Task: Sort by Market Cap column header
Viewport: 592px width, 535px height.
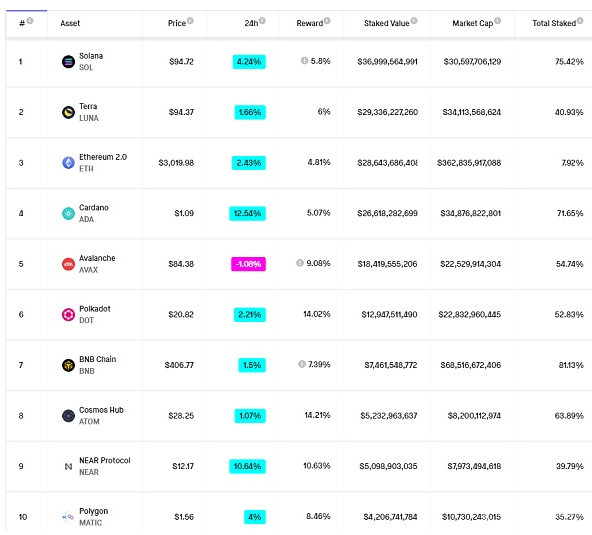Action: coord(473,23)
